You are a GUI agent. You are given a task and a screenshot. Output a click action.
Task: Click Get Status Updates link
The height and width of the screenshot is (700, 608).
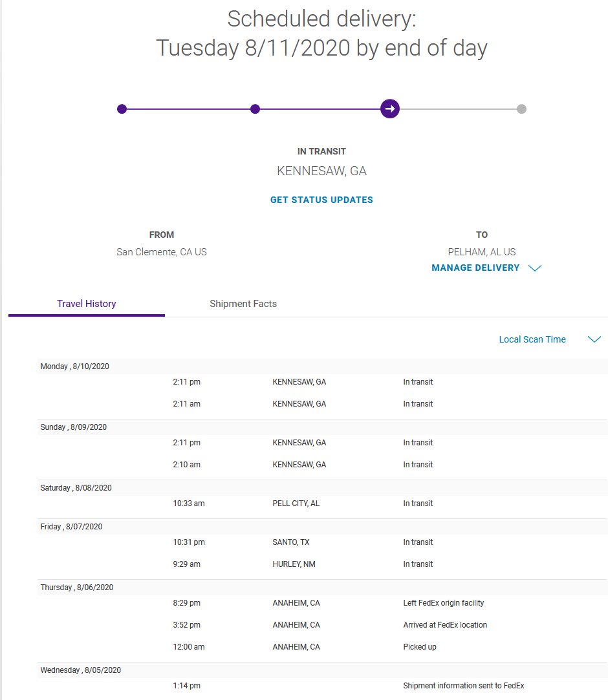321,200
